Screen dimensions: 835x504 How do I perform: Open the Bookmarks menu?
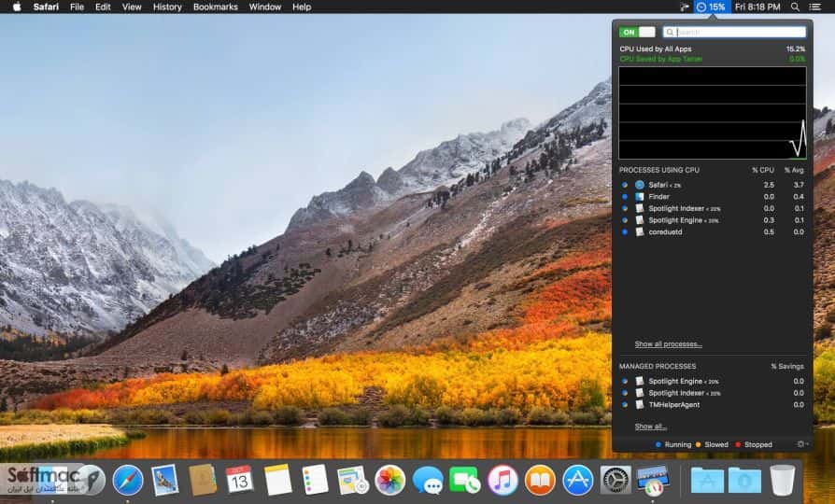coord(215,7)
